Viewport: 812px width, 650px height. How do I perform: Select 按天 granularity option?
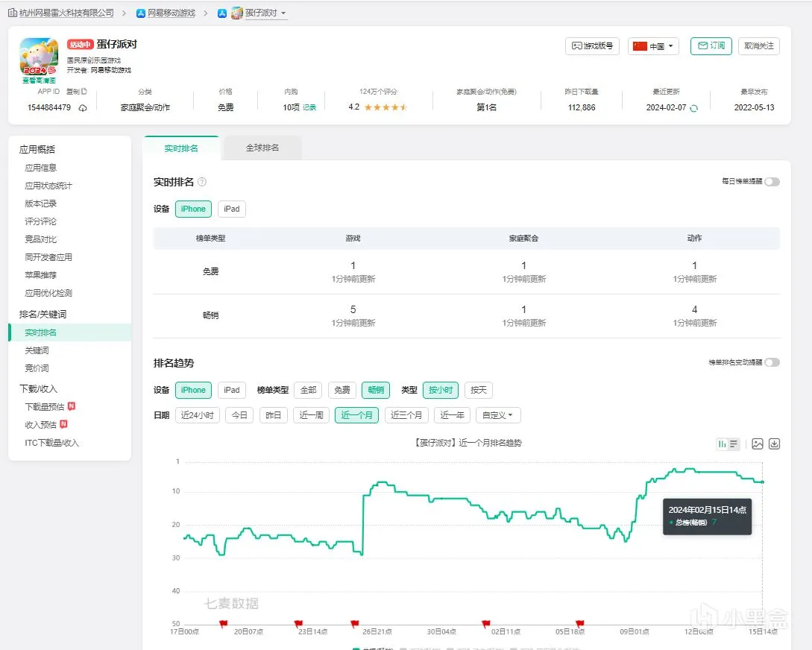coord(479,390)
